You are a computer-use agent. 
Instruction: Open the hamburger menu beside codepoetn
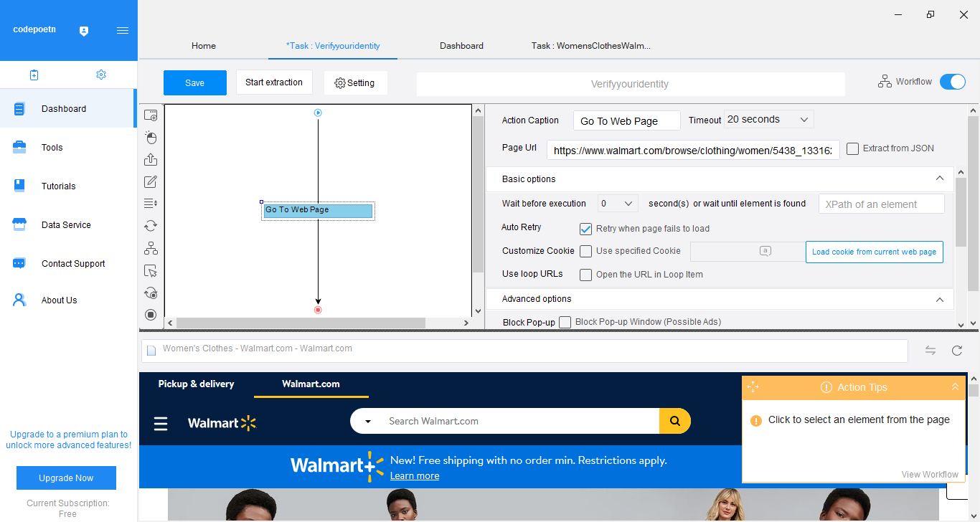[123, 30]
